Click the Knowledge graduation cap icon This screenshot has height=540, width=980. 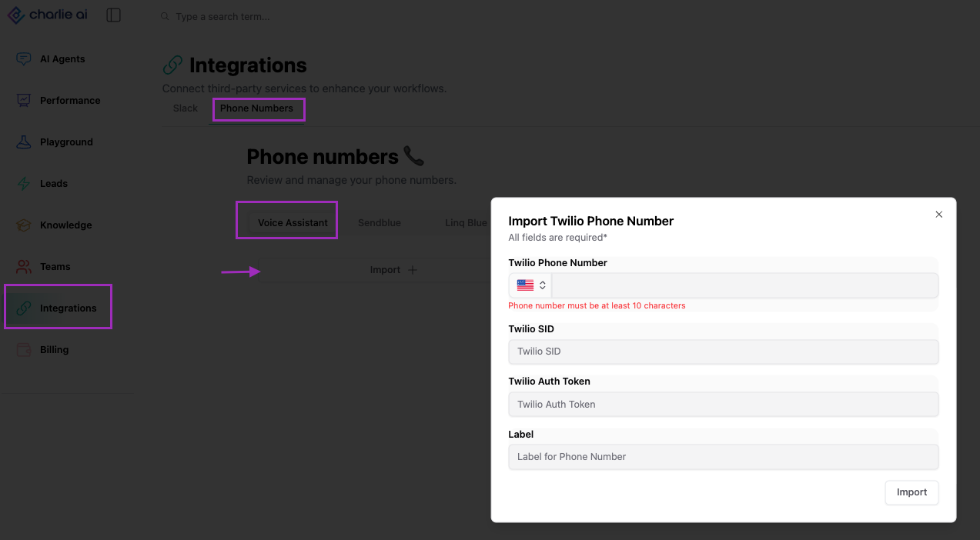pyautogui.click(x=24, y=225)
